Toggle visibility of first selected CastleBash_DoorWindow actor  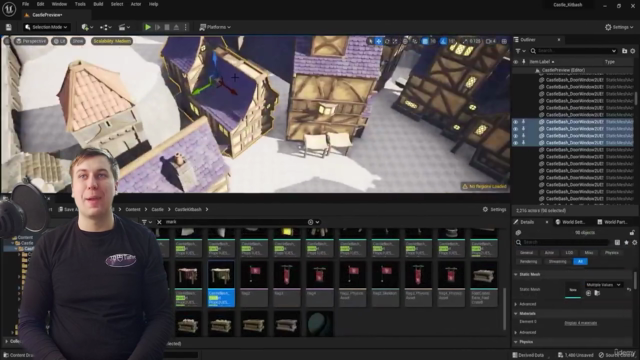point(516,122)
